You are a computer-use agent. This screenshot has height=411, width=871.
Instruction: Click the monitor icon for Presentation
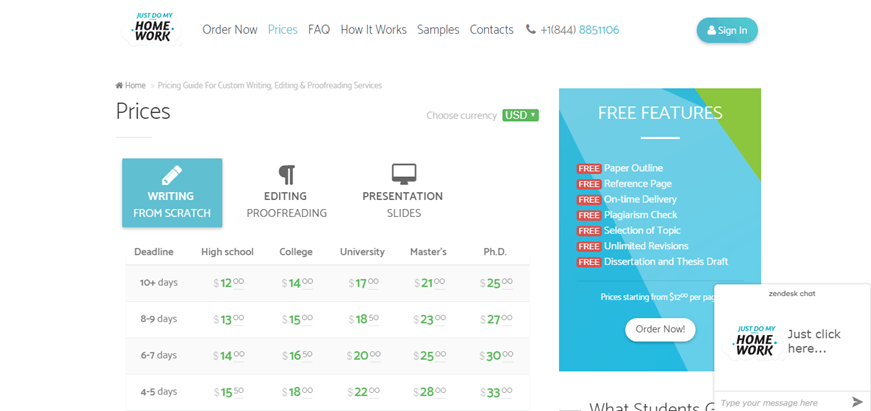tap(403, 174)
